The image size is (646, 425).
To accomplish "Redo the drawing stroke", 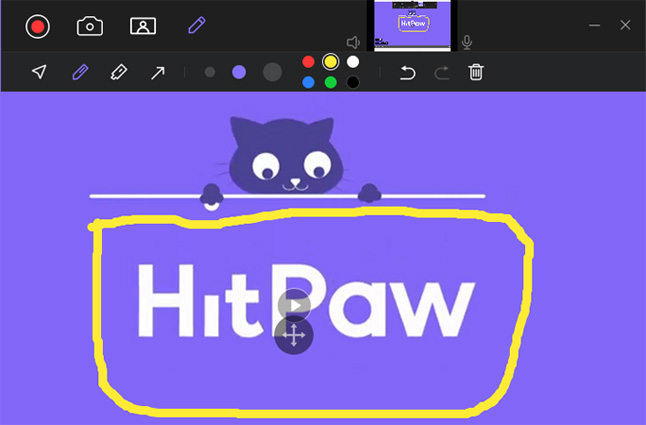I will (442, 73).
